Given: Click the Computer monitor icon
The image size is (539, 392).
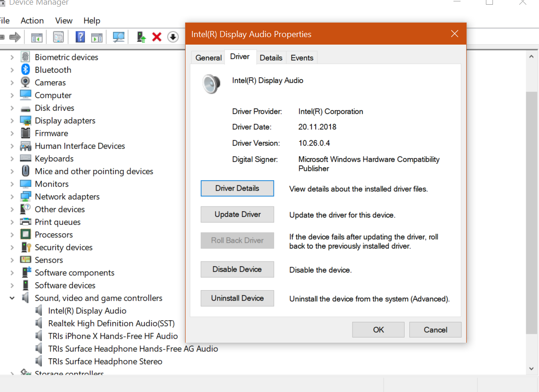Looking at the screenshot, I should 25,95.
